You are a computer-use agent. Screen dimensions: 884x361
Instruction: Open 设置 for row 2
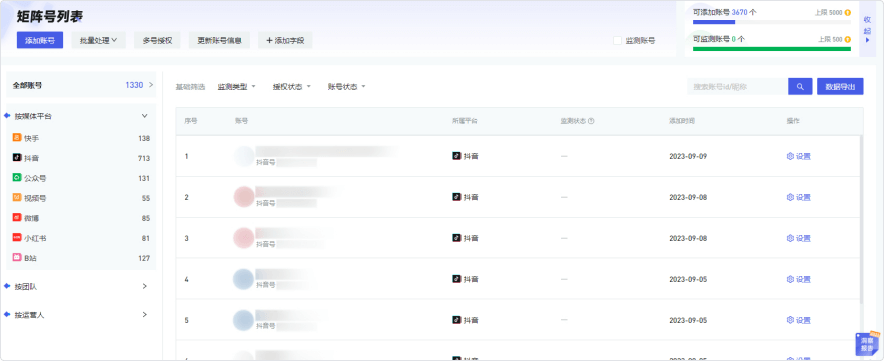click(798, 197)
